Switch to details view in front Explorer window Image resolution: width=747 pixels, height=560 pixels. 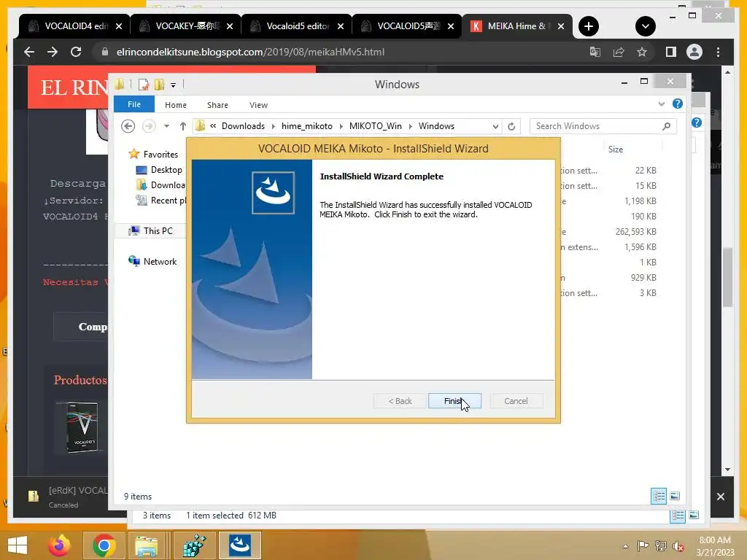(x=659, y=496)
